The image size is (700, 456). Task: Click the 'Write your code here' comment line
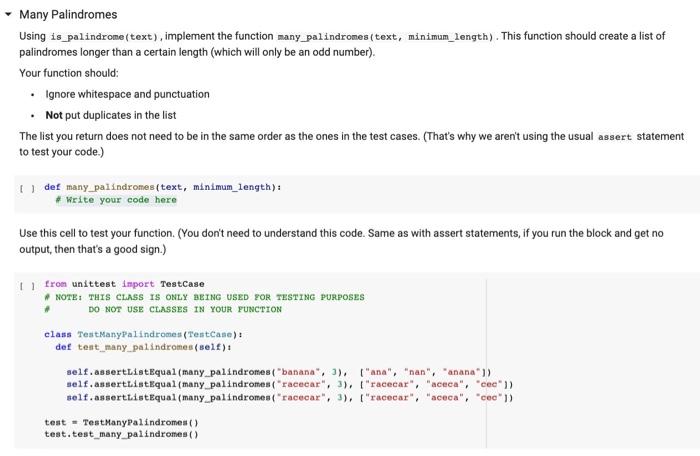tap(116, 200)
